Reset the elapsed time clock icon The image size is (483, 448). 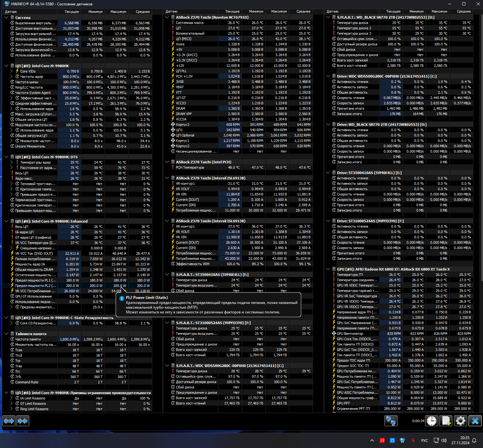coord(432,421)
